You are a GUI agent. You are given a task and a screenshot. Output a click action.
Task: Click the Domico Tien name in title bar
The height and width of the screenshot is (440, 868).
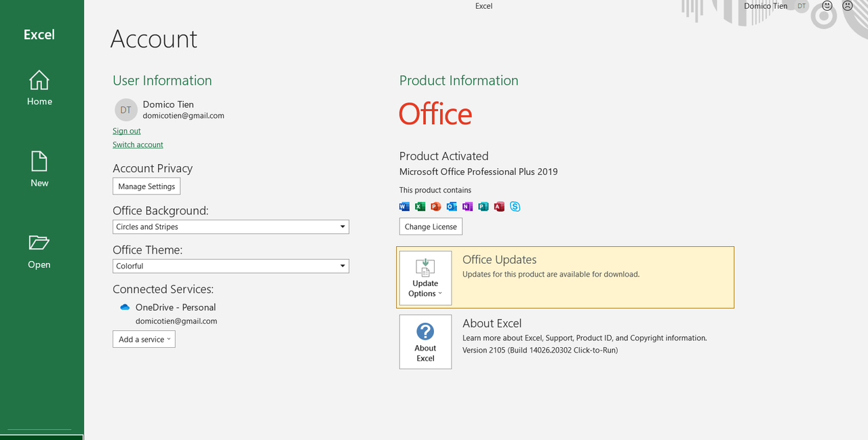766,6
